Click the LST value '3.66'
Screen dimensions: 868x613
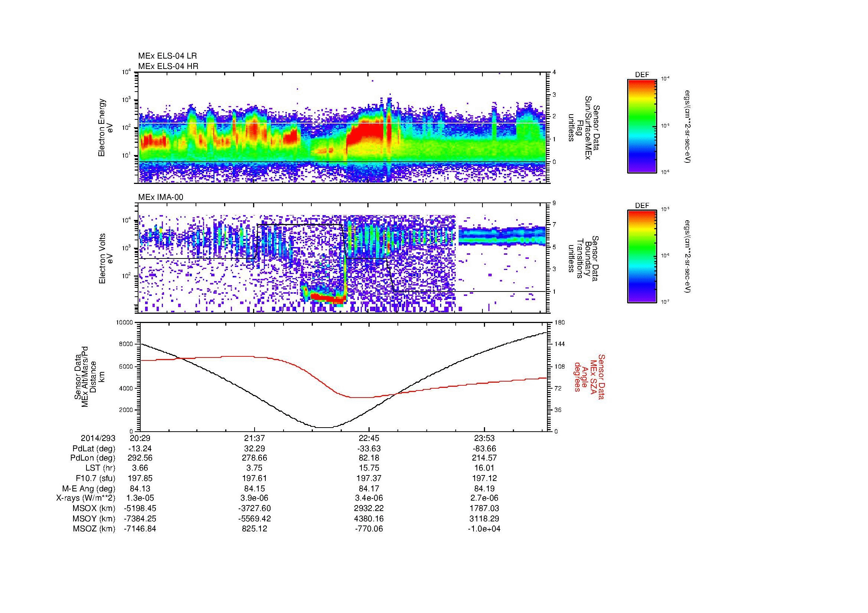[x=140, y=468]
